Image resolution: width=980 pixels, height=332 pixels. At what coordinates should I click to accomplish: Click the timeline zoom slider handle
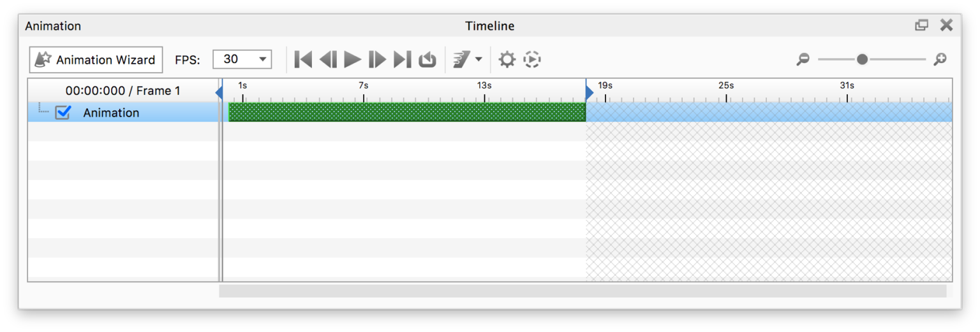862,59
